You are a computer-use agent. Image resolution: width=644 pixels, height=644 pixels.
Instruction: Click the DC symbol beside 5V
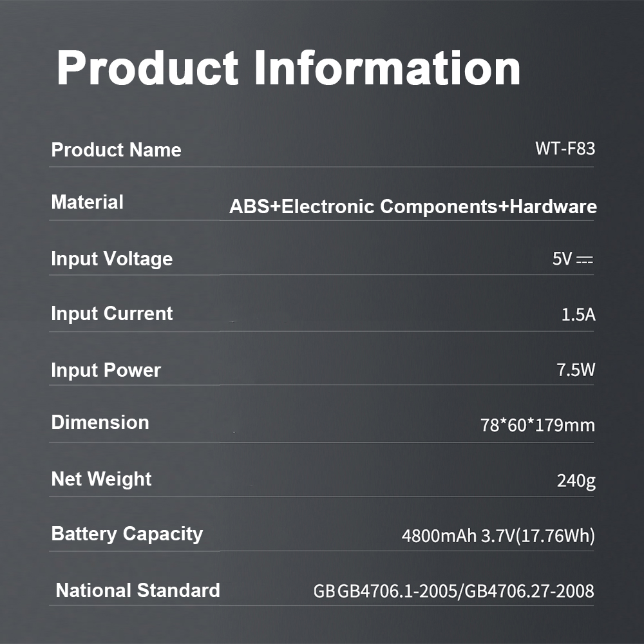[x=584, y=260]
